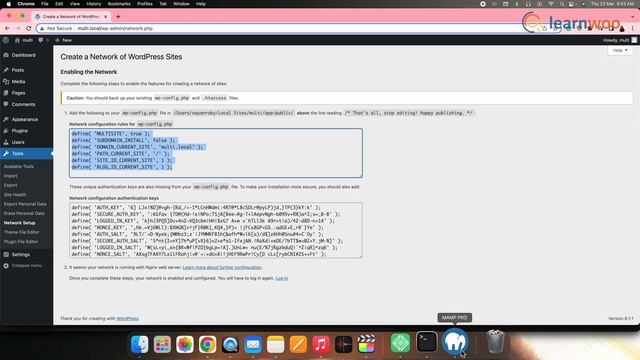
Task: Click the WordPress footer link
Action: [127, 318]
